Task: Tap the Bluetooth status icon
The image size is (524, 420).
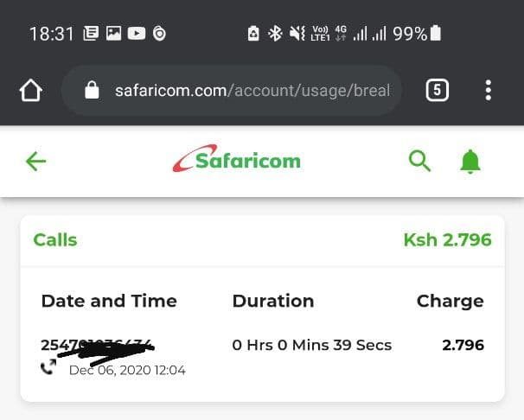Action: click(x=275, y=34)
